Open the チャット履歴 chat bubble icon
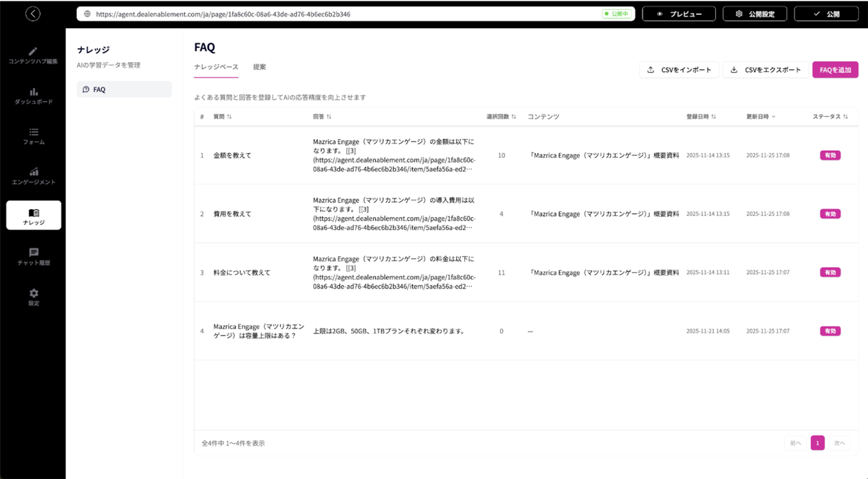This screenshot has height=479, width=868. point(33,253)
